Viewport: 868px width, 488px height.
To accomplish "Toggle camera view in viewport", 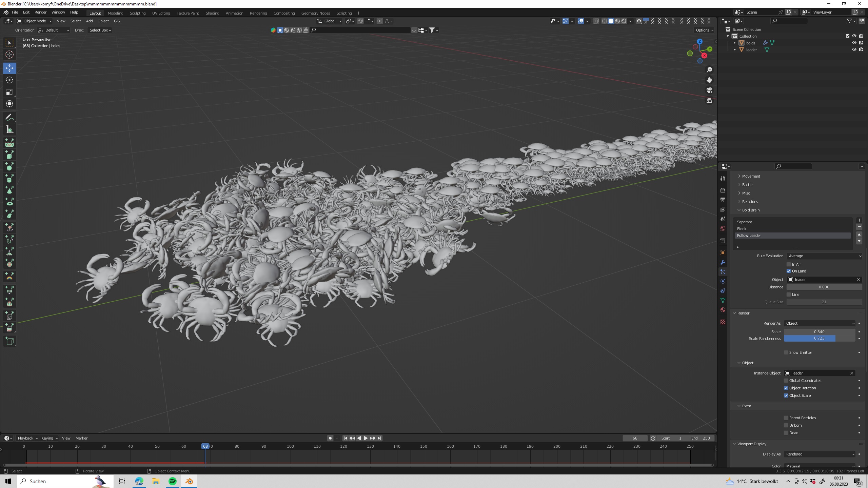I will coord(709,90).
